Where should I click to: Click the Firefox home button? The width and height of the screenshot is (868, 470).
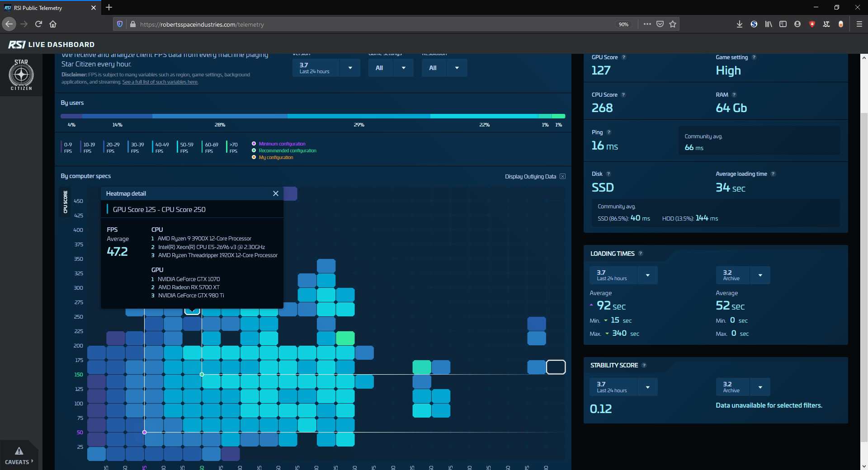click(53, 24)
